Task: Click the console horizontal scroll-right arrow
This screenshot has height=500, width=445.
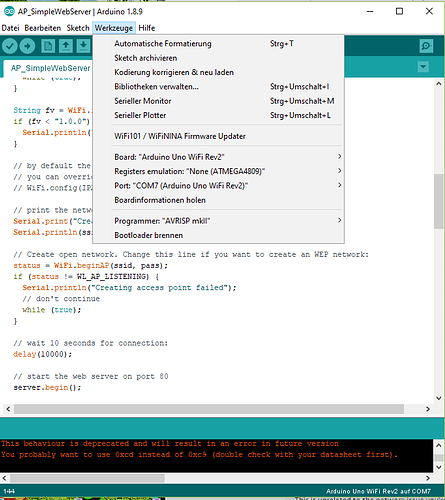Action: click(x=428, y=478)
